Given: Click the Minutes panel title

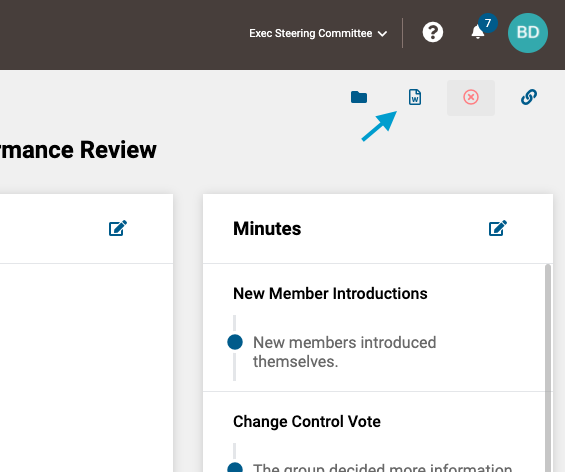Looking at the screenshot, I should click(267, 228).
